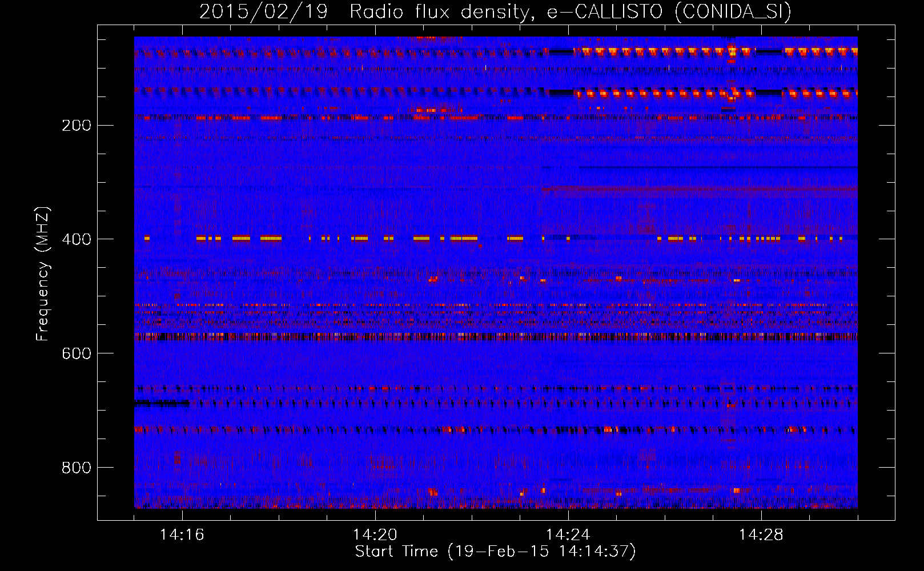Image resolution: width=924 pixels, height=571 pixels.
Task: Click the "14:24" time tick label
Action: 568,535
